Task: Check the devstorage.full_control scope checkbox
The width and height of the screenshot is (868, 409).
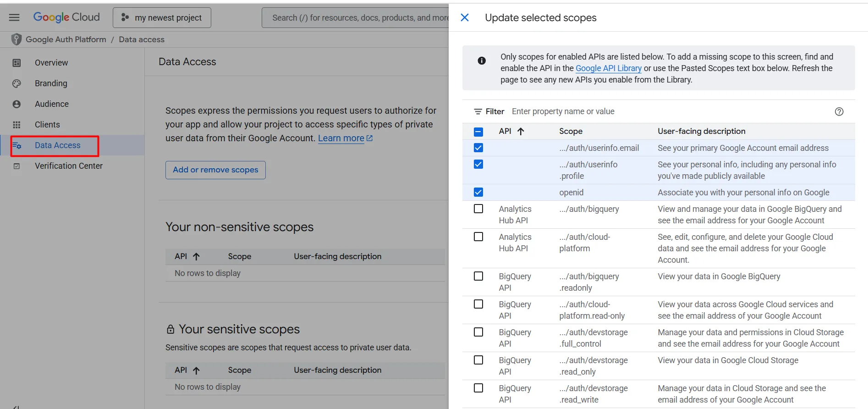Action: pyautogui.click(x=478, y=332)
